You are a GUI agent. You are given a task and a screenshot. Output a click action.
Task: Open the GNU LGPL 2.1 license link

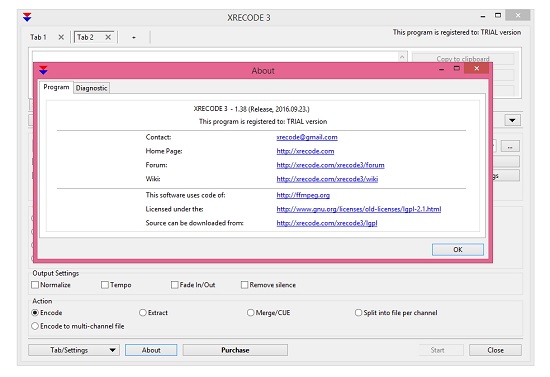point(359,209)
